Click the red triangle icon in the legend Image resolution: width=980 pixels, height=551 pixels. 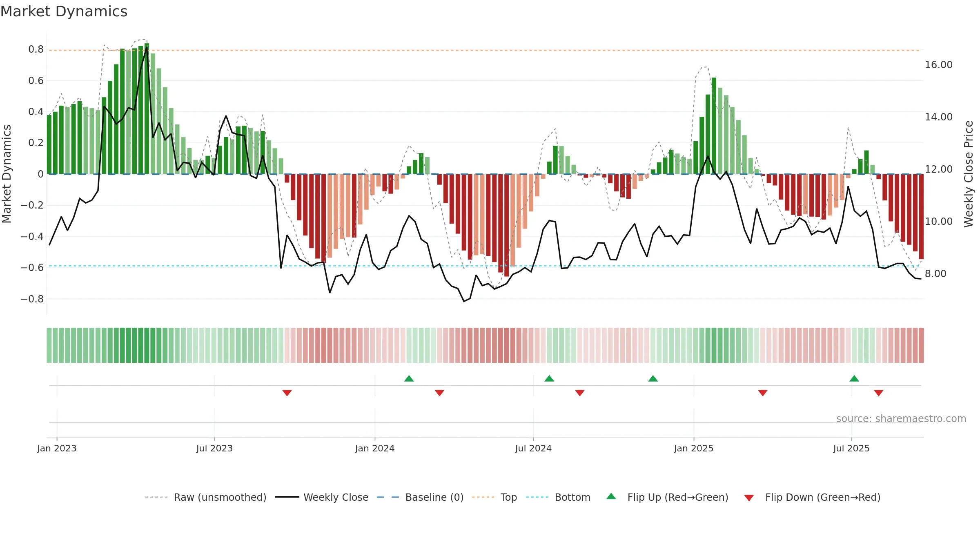tap(749, 498)
